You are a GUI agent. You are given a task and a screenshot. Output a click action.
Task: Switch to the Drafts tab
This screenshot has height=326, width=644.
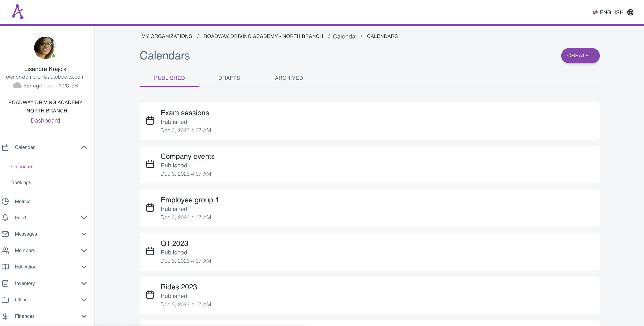pyautogui.click(x=229, y=78)
